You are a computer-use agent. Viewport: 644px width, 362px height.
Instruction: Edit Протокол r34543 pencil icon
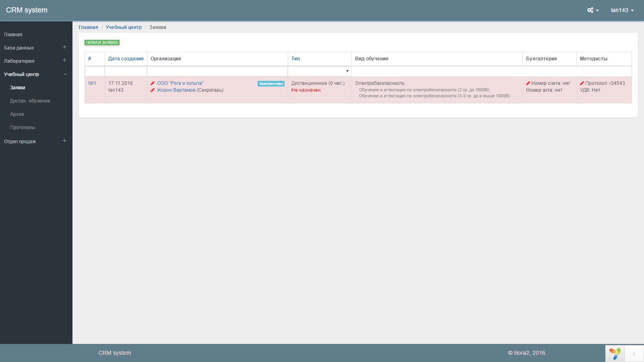click(582, 83)
